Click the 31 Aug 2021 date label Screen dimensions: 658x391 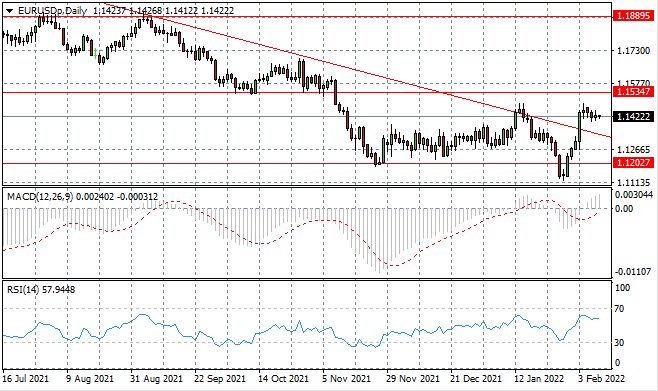click(157, 378)
